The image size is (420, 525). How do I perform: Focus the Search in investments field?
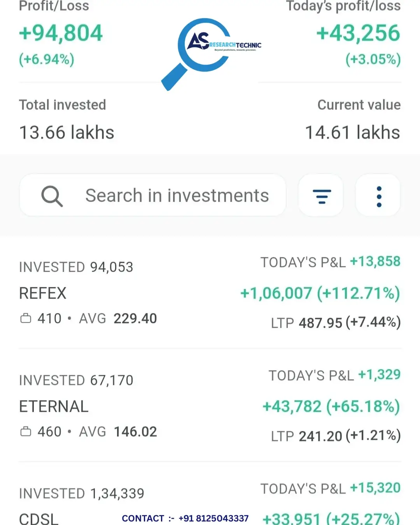coord(153,195)
